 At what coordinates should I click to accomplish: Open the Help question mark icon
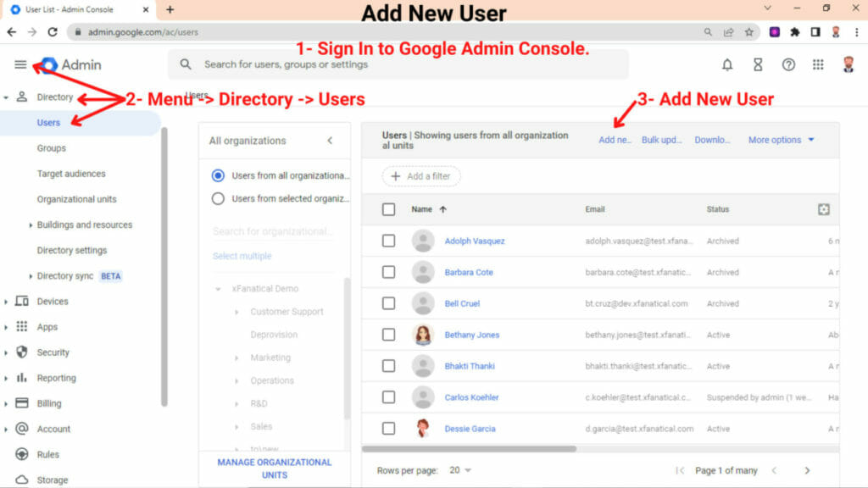pos(788,64)
